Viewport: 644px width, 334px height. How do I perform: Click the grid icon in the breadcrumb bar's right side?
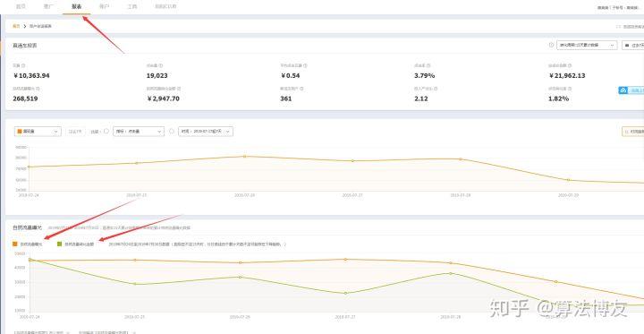coord(618,26)
